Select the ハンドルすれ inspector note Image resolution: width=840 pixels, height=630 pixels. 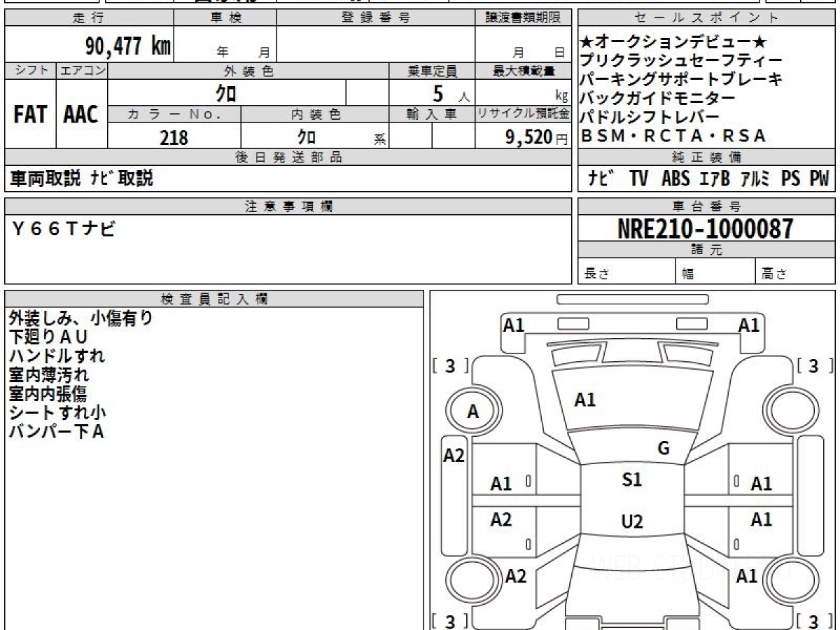click(57, 356)
